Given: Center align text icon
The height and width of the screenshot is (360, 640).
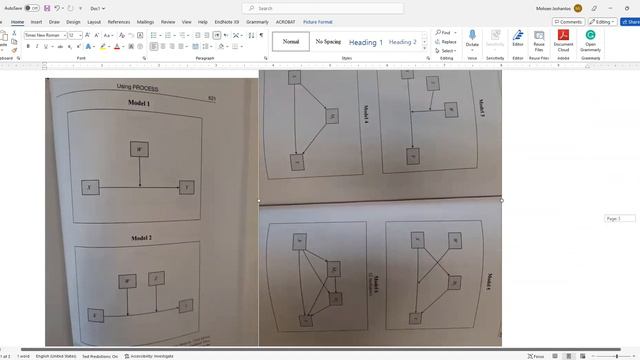Looking at the screenshot, I should coord(163,47).
